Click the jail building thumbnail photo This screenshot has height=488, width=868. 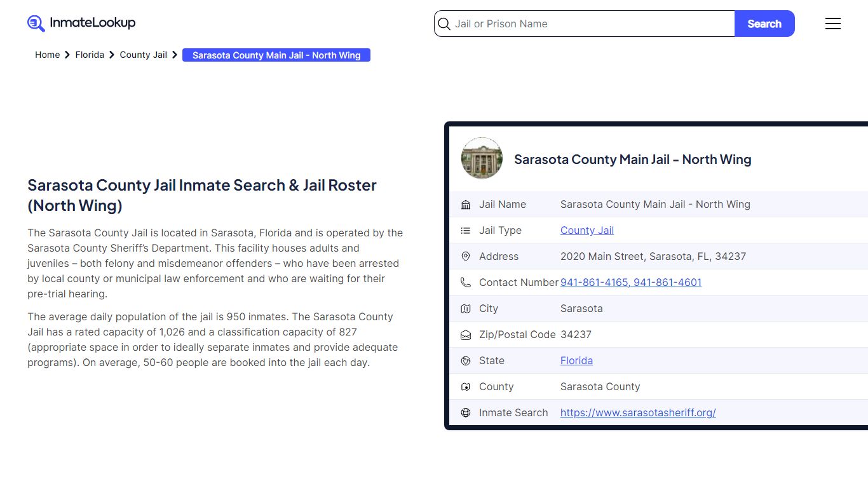(x=482, y=158)
